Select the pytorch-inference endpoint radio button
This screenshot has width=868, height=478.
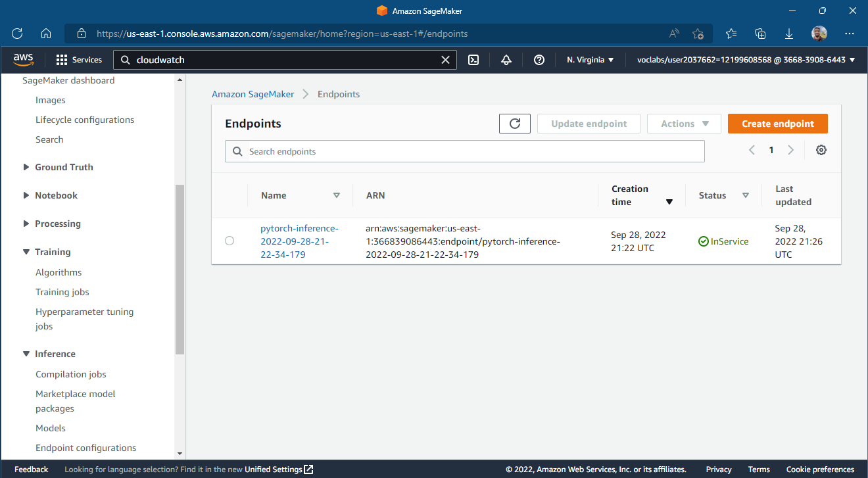(x=229, y=241)
